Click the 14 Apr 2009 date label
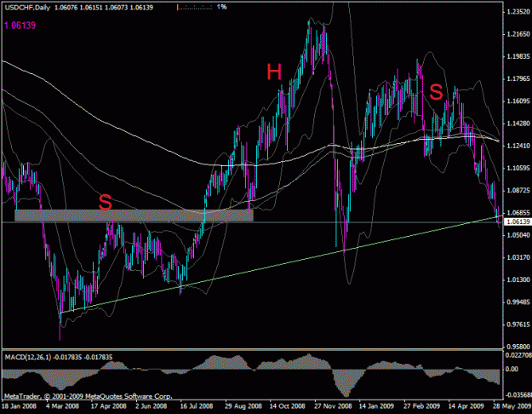Viewport: 532px width, 414px height. point(466,406)
